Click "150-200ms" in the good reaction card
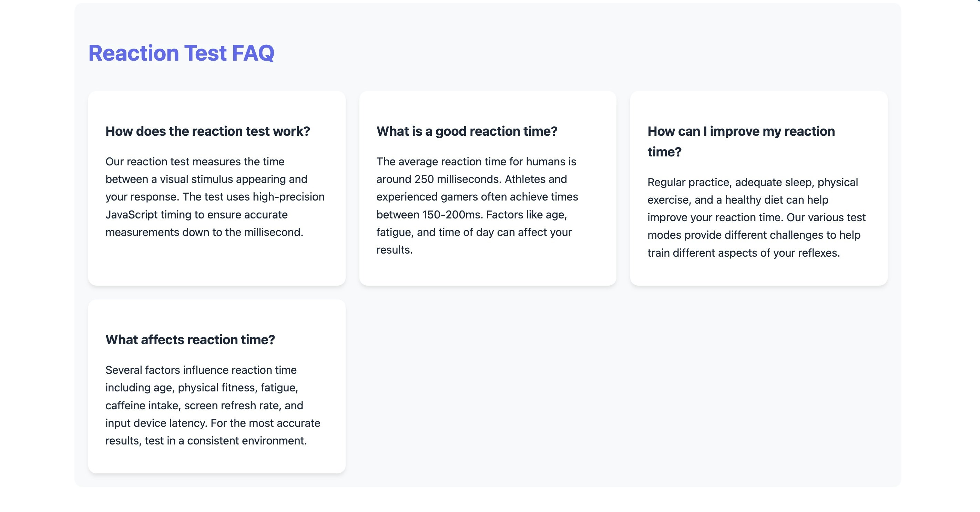This screenshot has width=980, height=512. (x=452, y=215)
